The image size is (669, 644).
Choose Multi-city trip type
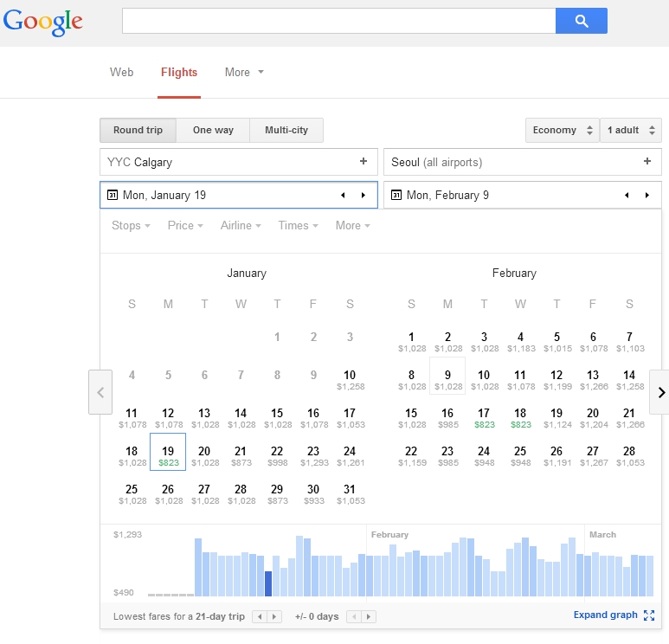coord(286,131)
